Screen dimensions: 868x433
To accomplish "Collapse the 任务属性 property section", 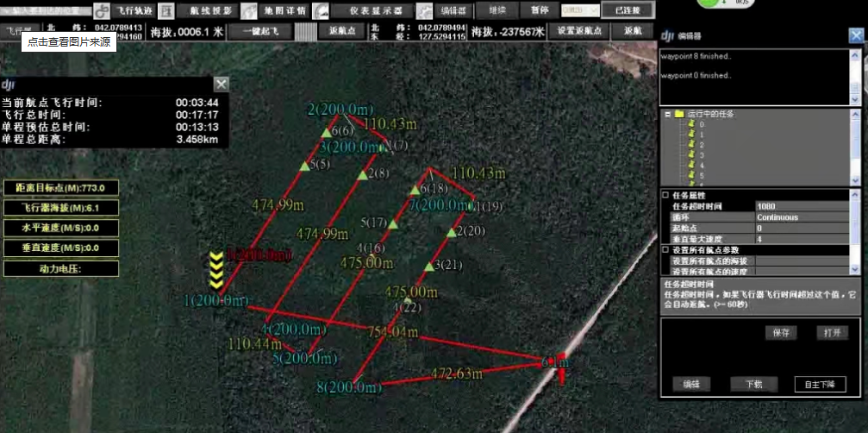I will pyautogui.click(x=665, y=196).
